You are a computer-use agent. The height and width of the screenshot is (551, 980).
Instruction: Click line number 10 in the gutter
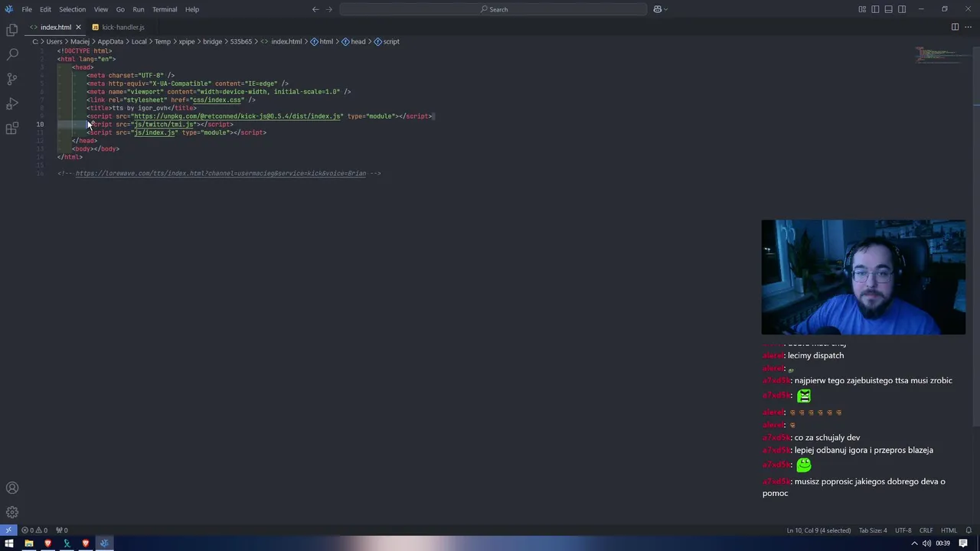40,125
